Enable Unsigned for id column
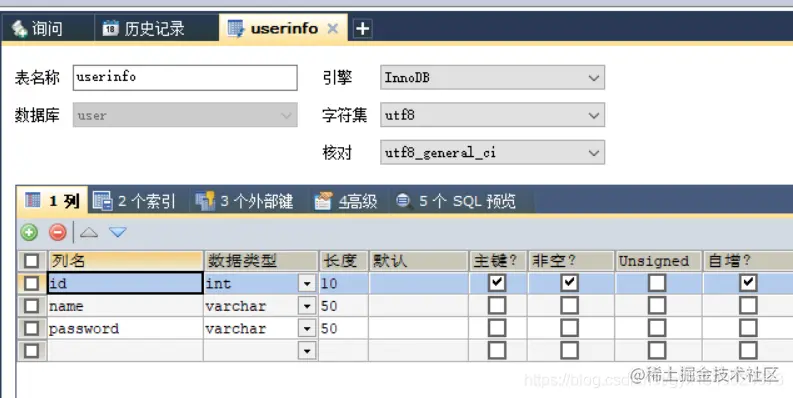 657,282
